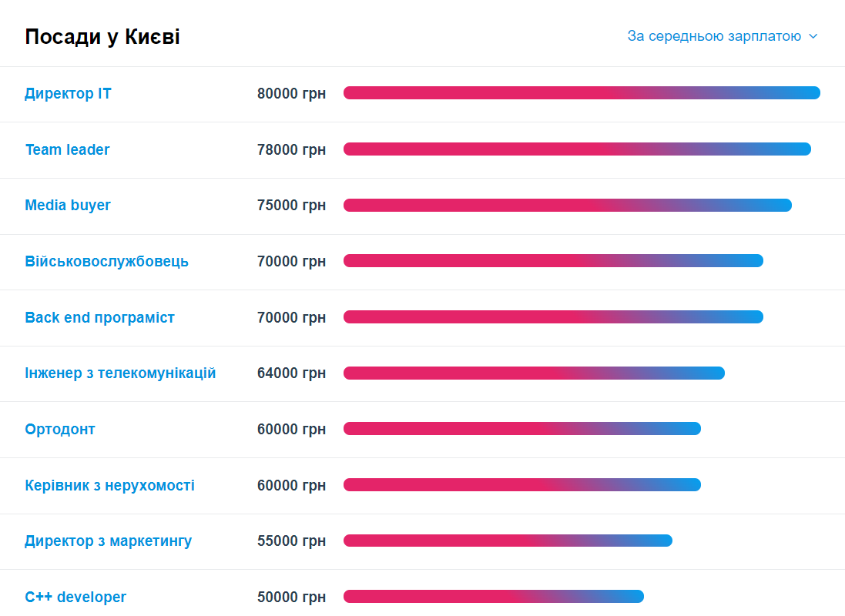Open the Директор IT position link

coord(68,93)
